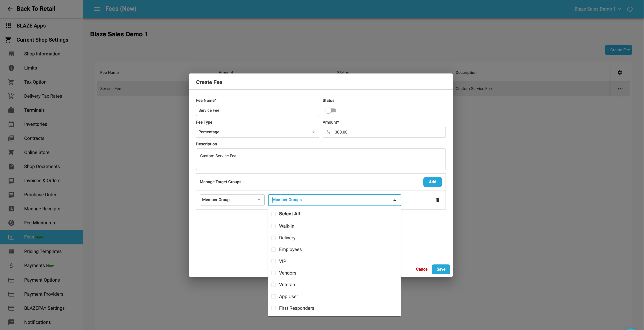Click the Contracts library icon

pyautogui.click(x=11, y=138)
